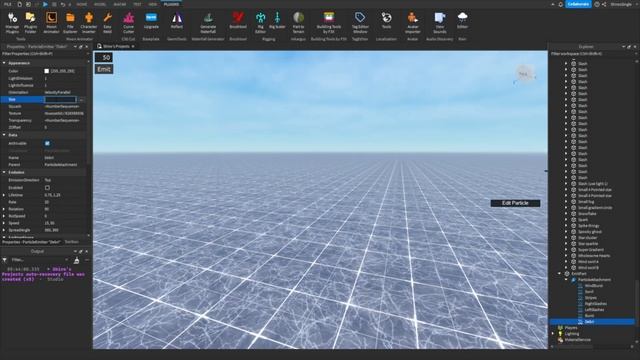Viewport: 640px width, 360px height.
Task: Click the Emit button in the viewport
Action: click(x=104, y=69)
